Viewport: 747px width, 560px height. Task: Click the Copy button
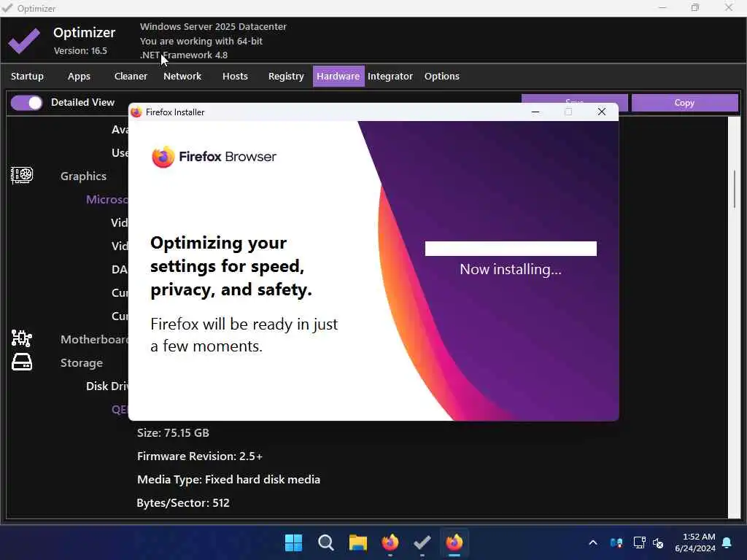(684, 103)
